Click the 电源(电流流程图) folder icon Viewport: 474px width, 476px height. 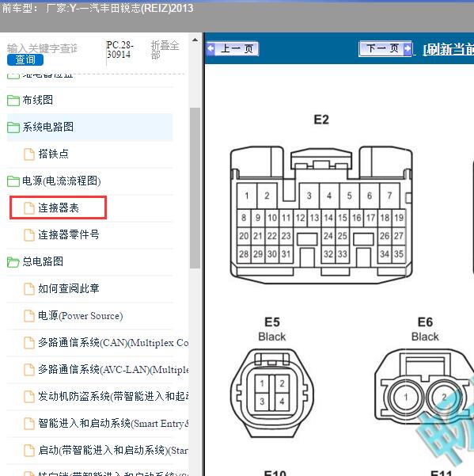13,181
